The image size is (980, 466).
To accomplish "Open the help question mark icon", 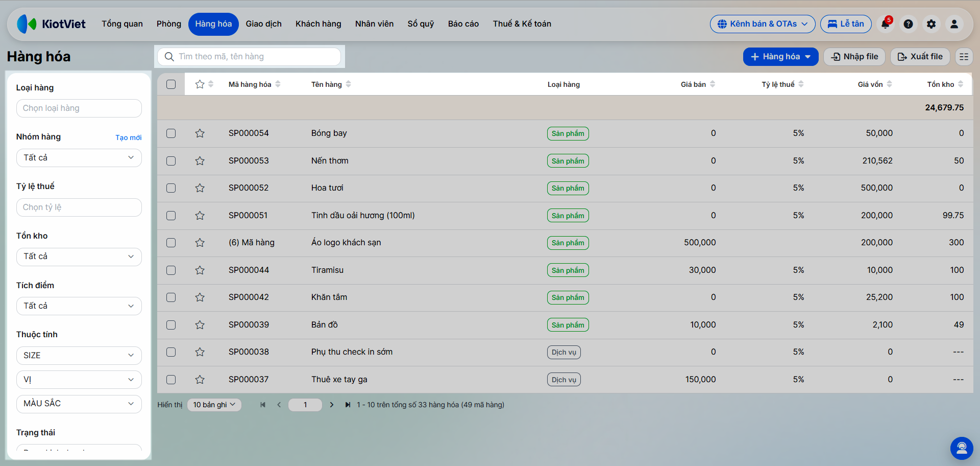I will pos(908,24).
